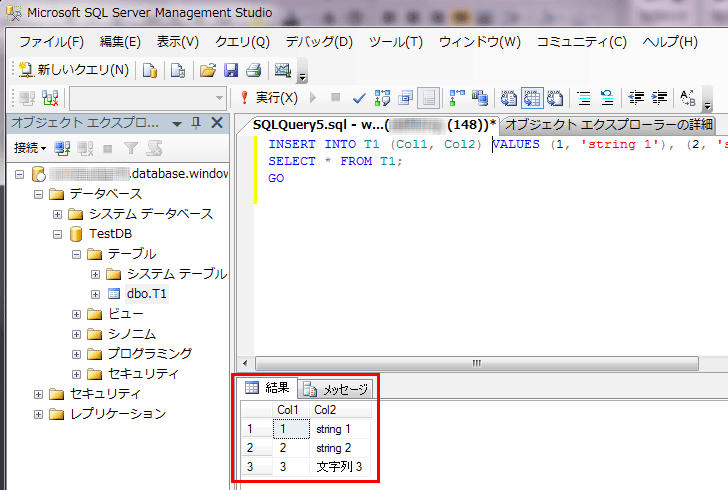The height and width of the screenshot is (490, 728).
Task: Save the query with the floppy disk icon
Action: (231, 70)
